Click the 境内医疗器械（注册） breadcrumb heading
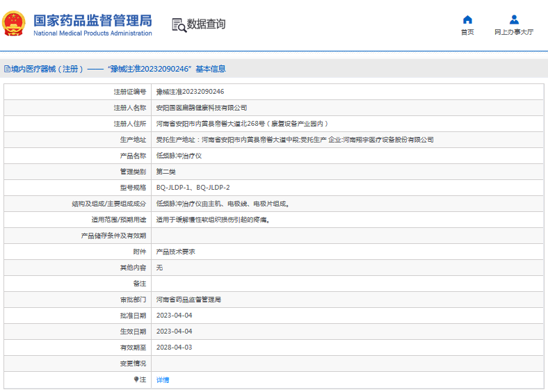This screenshot has height=392, width=548. (x=47, y=69)
